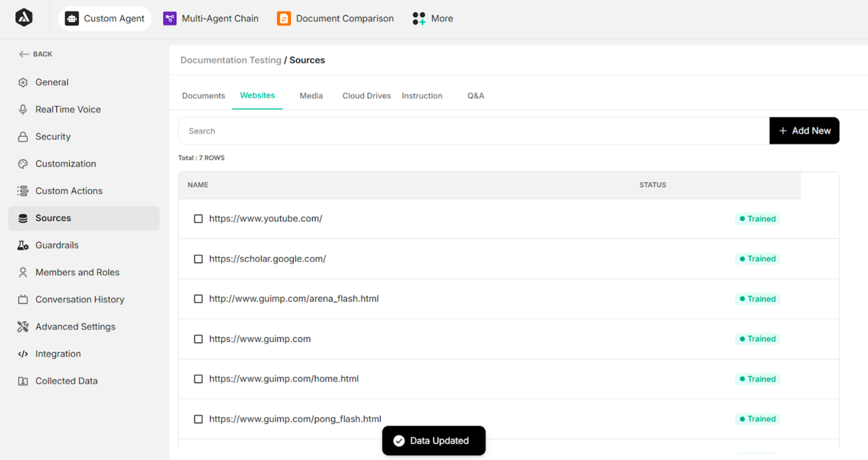868x460 pixels.
Task: Click the app logo in top-left corner
Action: (24, 17)
